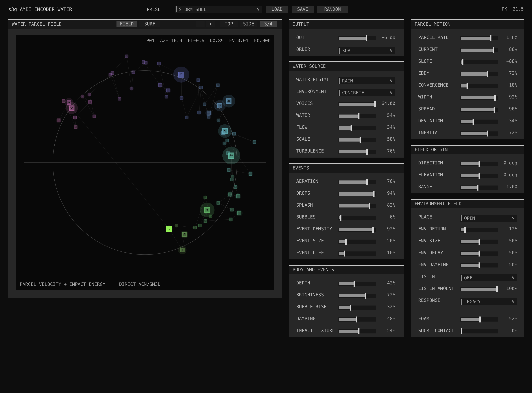Switch field display to FIELD mode
The width and height of the screenshot is (532, 393).
click(x=127, y=24)
